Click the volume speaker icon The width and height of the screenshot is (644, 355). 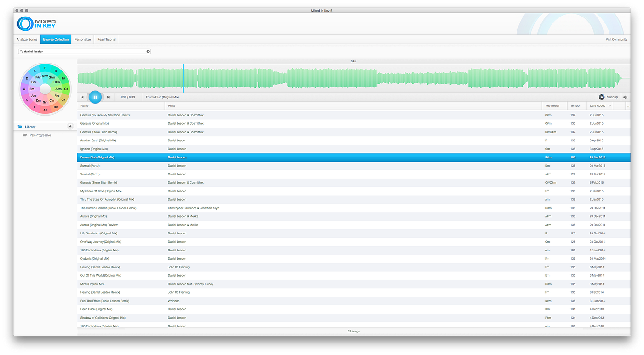(x=625, y=97)
